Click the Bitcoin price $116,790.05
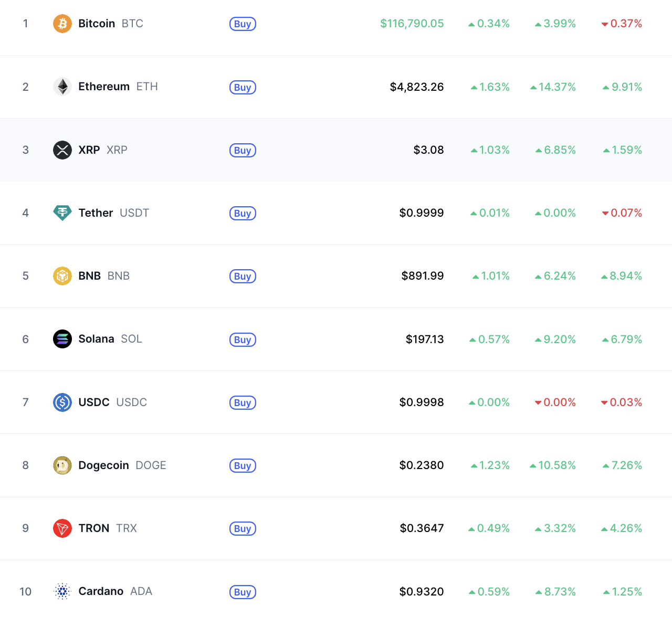This screenshot has height=617, width=672. (412, 24)
